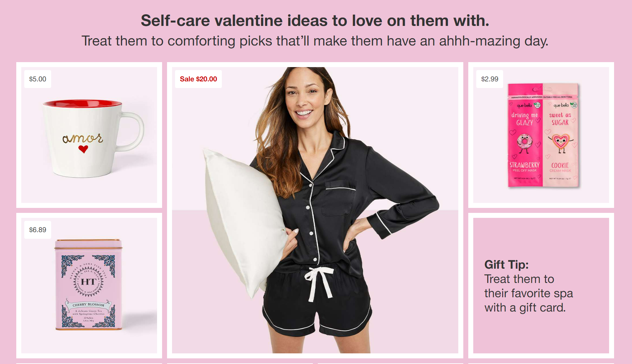This screenshot has height=364, width=632.
Task: Click the Sale $20.00 price badge
Action: click(x=198, y=79)
